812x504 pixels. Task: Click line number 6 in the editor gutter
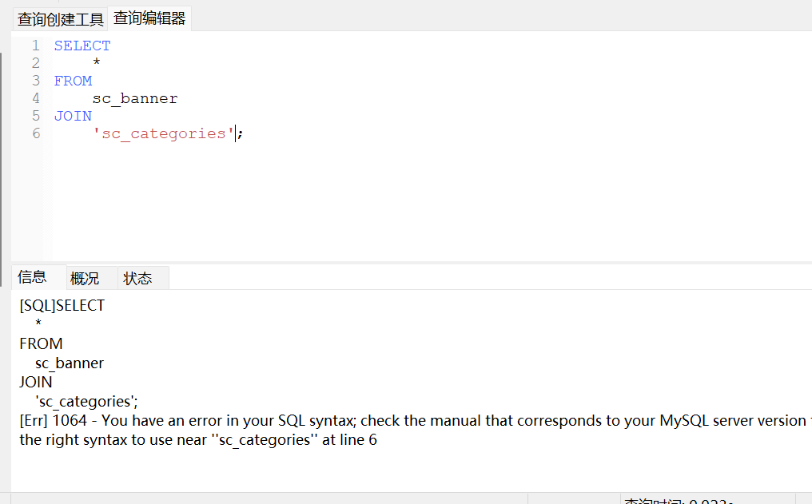(x=35, y=133)
